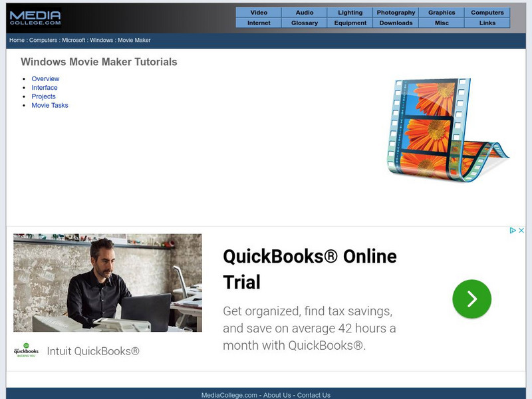Open the Downloads menu item
Screen dimensions: 532x399
click(396, 23)
